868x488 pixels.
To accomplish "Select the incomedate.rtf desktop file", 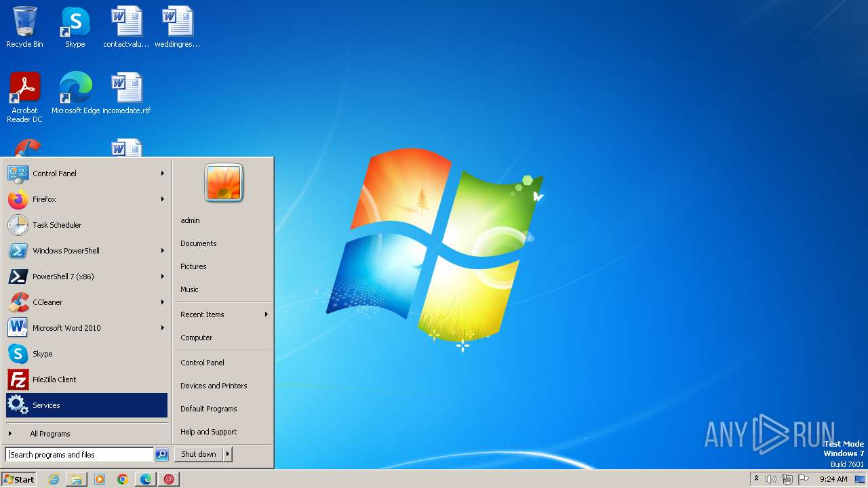I will (x=127, y=93).
